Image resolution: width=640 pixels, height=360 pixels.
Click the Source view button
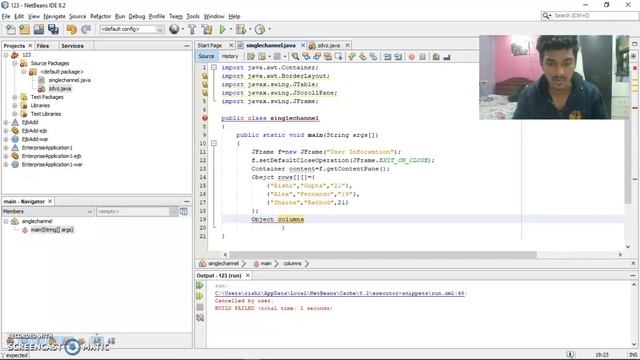point(206,56)
